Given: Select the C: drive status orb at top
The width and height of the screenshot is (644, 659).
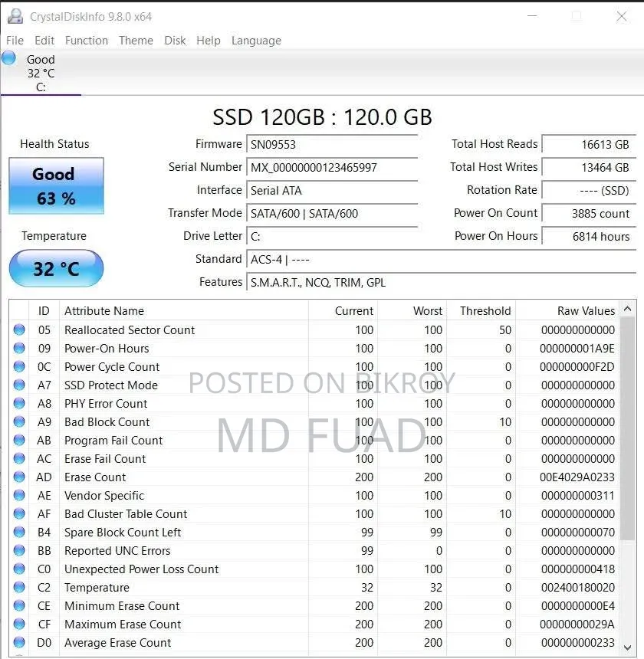Looking at the screenshot, I should 8,57.
